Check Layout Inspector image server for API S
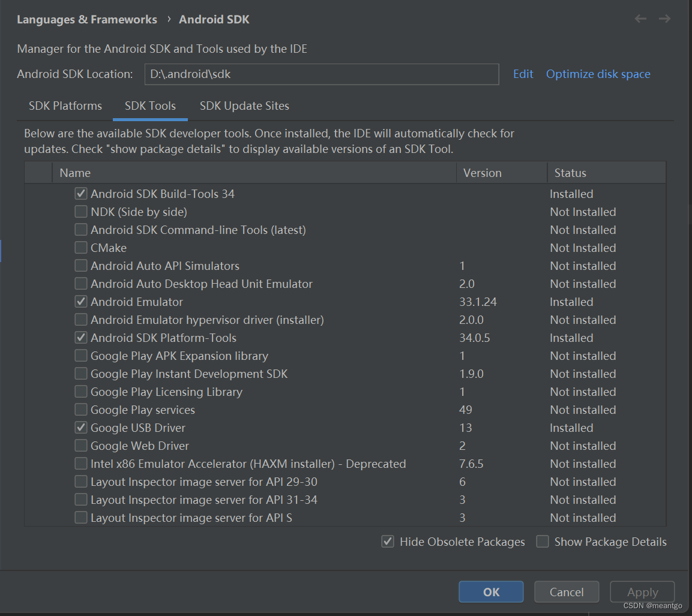692x616 pixels. pyautogui.click(x=81, y=518)
